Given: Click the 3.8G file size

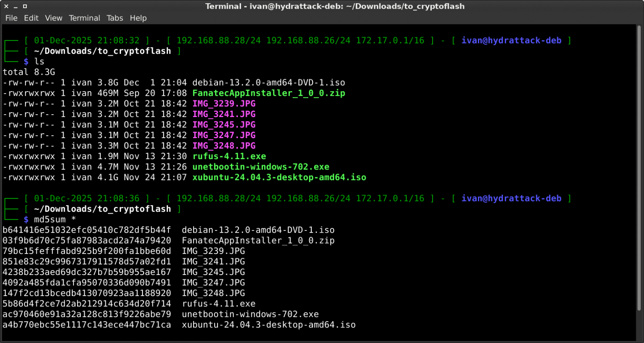Looking at the screenshot, I should pyautogui.click(x=108, y=82).
